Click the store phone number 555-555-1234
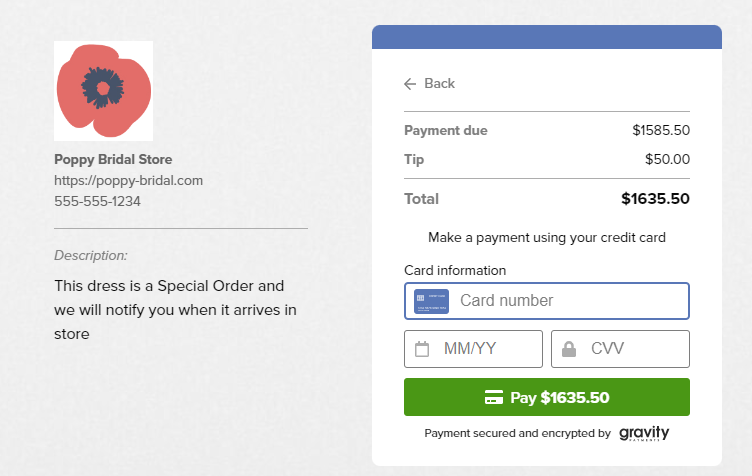This screenshot has width=752, height=476. pyautogui.click(x=97, y=201)
